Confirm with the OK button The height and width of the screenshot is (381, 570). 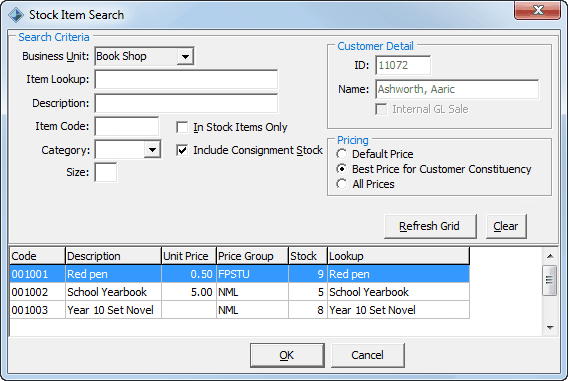pos(287,355)
